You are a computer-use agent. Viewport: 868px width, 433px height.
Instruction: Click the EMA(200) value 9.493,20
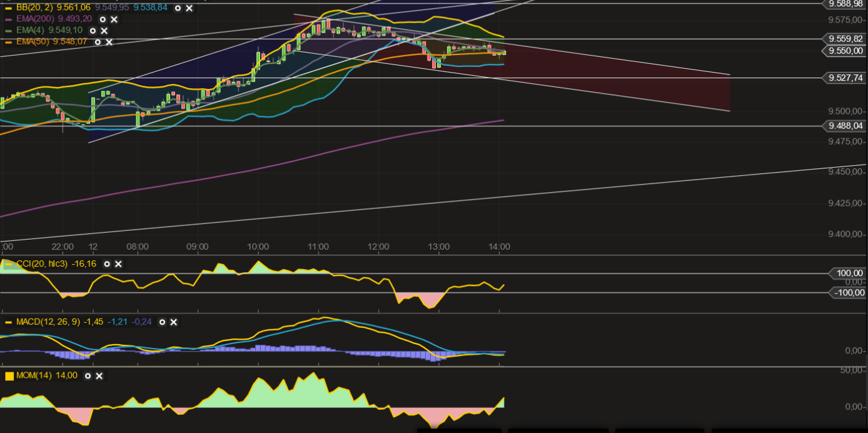[74, 19]
